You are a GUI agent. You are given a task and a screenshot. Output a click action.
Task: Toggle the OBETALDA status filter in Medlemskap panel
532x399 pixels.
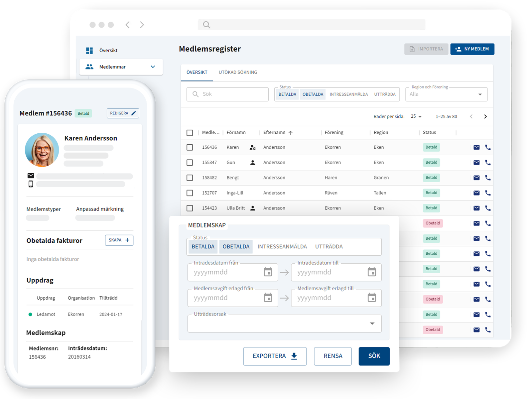(236, 247)
